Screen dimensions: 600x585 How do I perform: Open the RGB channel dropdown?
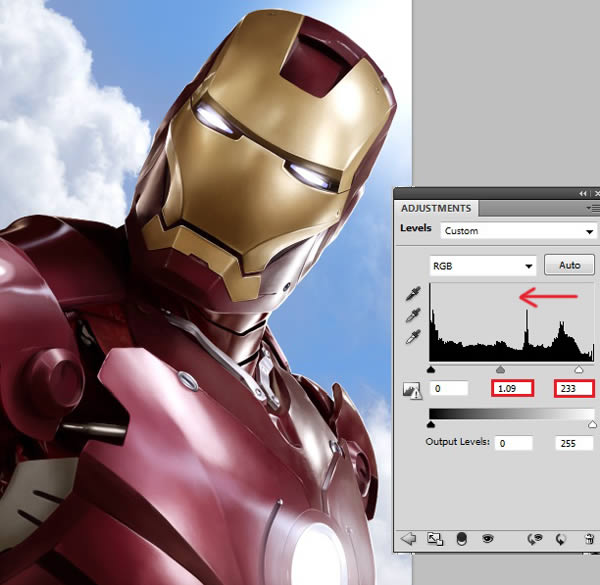click(x=483, y=266)
